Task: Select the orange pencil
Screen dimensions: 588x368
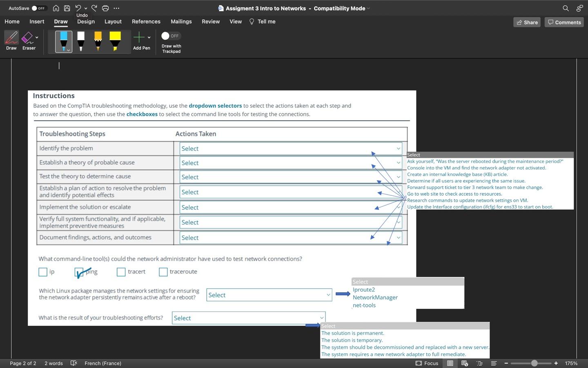Action: (98, 42)
